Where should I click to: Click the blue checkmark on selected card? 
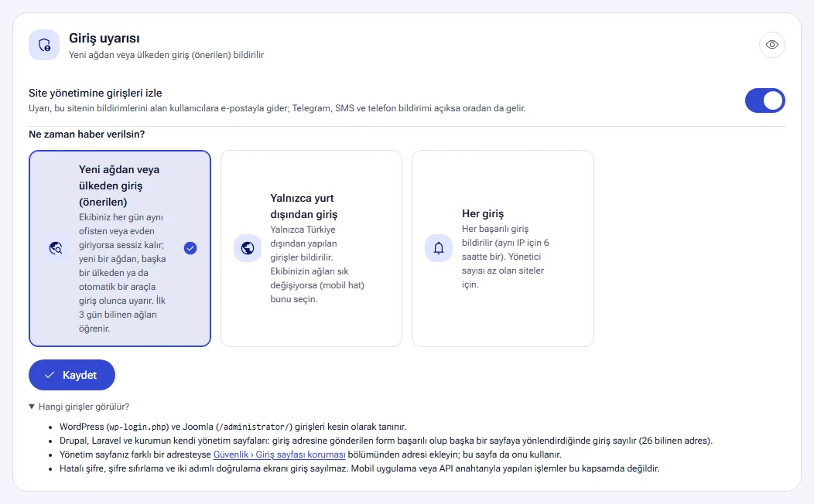190,248
